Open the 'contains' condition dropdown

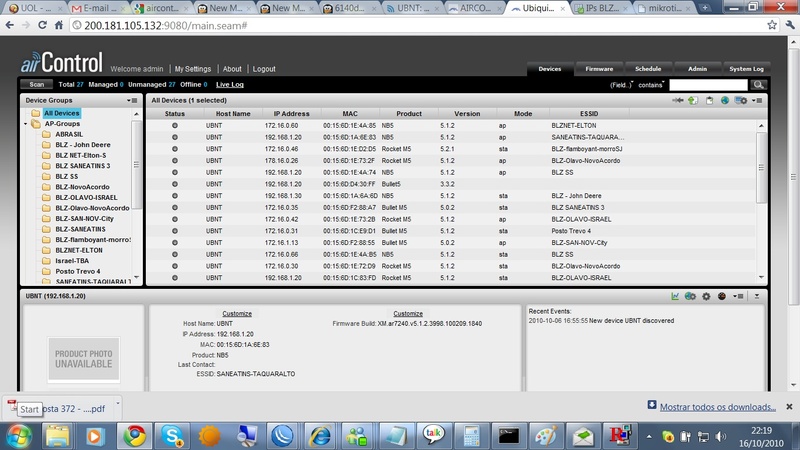pos(652,85)
